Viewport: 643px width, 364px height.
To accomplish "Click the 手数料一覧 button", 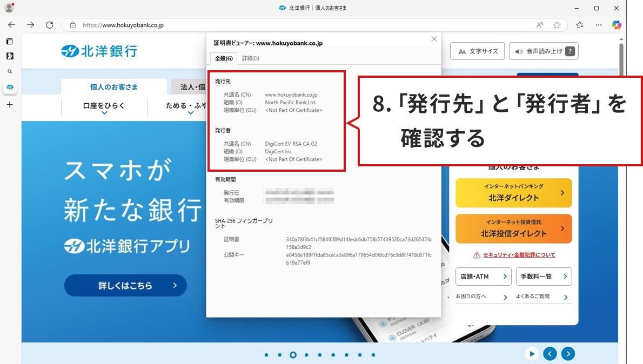I will 544,277.
